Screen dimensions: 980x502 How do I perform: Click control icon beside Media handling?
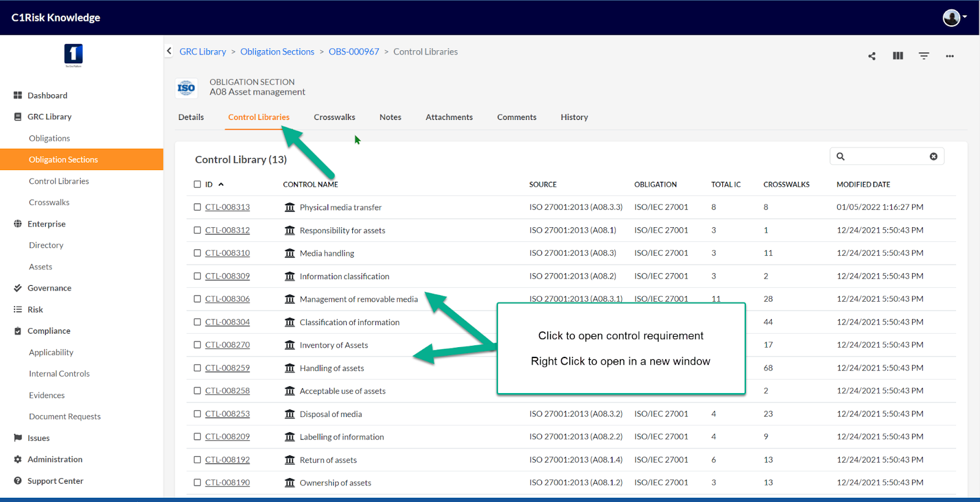coord(290,253)
